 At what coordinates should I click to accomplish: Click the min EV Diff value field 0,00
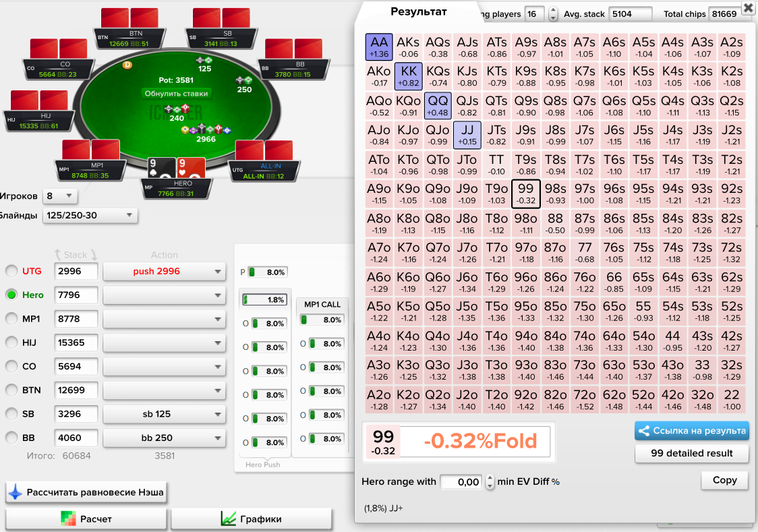pos(461,481)
